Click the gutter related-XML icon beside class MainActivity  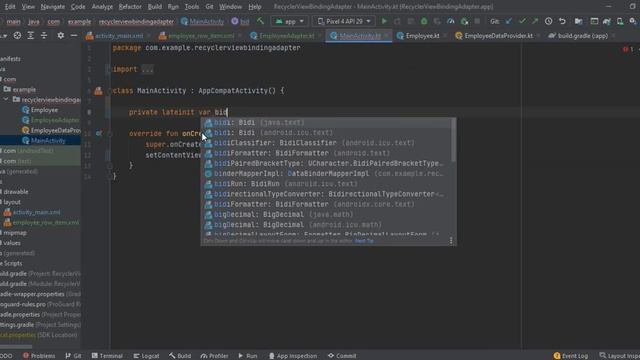[x=98, y=91]
